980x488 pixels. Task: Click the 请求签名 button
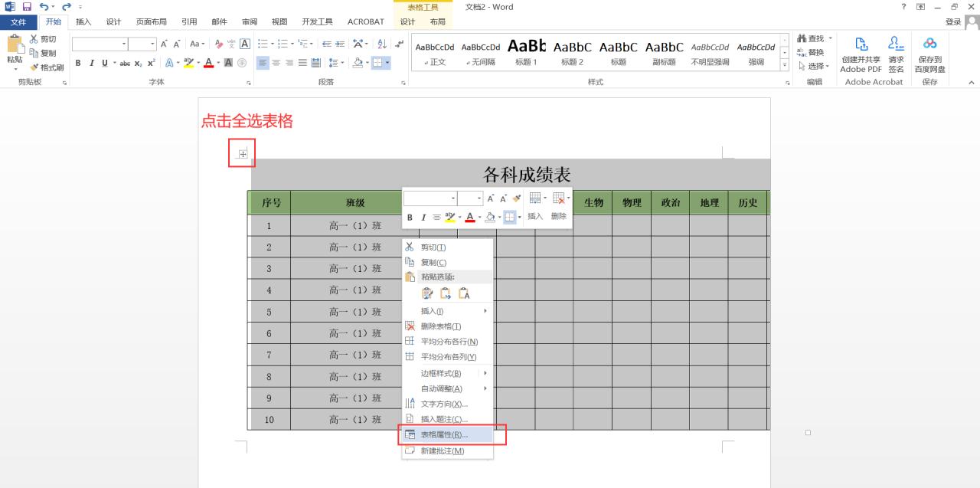[x=896, y=54]
